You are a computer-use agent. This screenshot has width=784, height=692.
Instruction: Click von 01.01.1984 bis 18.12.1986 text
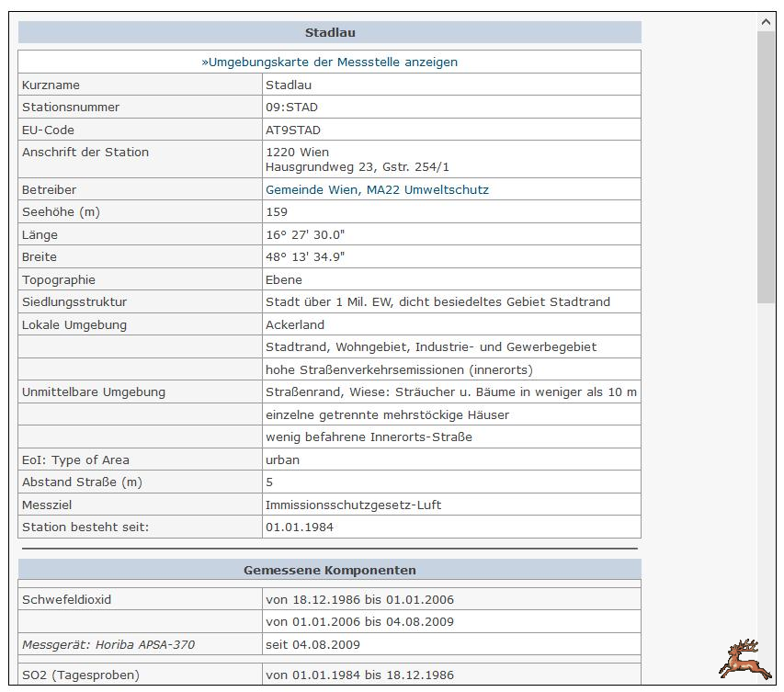[359, 675]
